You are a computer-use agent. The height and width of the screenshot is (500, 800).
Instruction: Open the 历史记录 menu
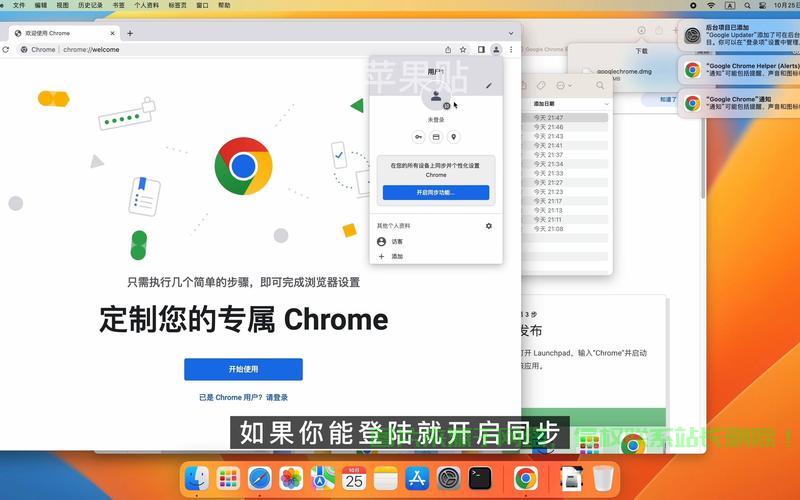[x=90, y=5]
